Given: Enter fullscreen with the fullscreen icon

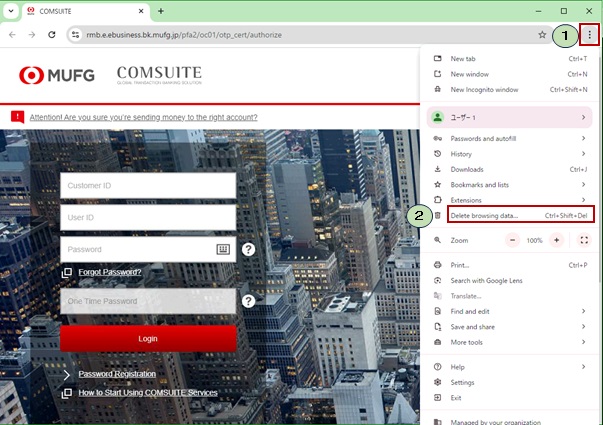Looking at the screenshot, I should tap(584, 240).
